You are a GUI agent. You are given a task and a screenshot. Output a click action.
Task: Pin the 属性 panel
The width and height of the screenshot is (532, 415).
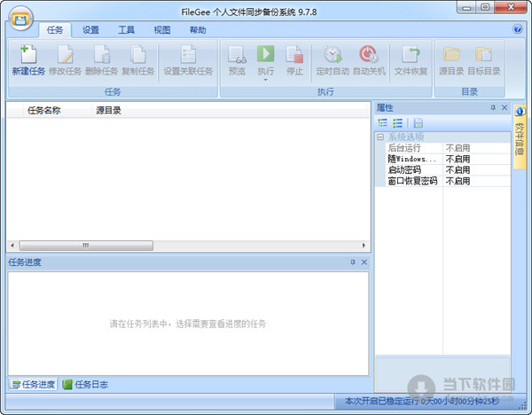pyautogui.click(x=493, y=108)
